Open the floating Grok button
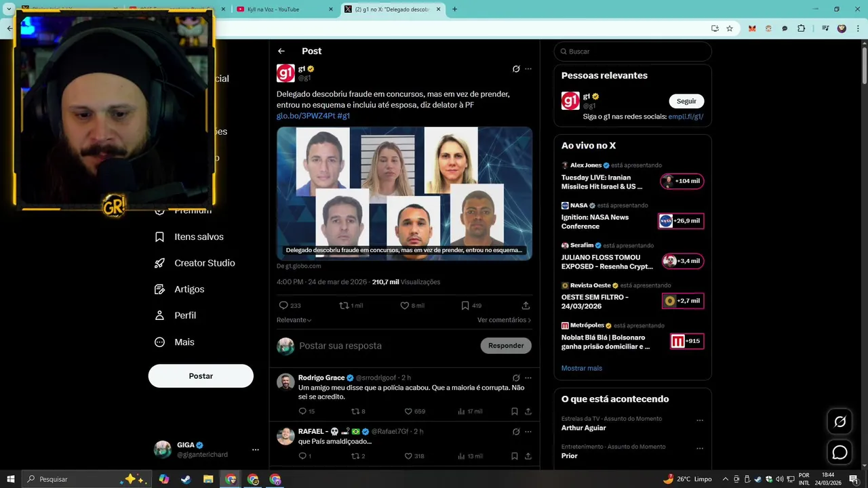Image resolution: width=868 pixels, height=488 pixels. 840,422
